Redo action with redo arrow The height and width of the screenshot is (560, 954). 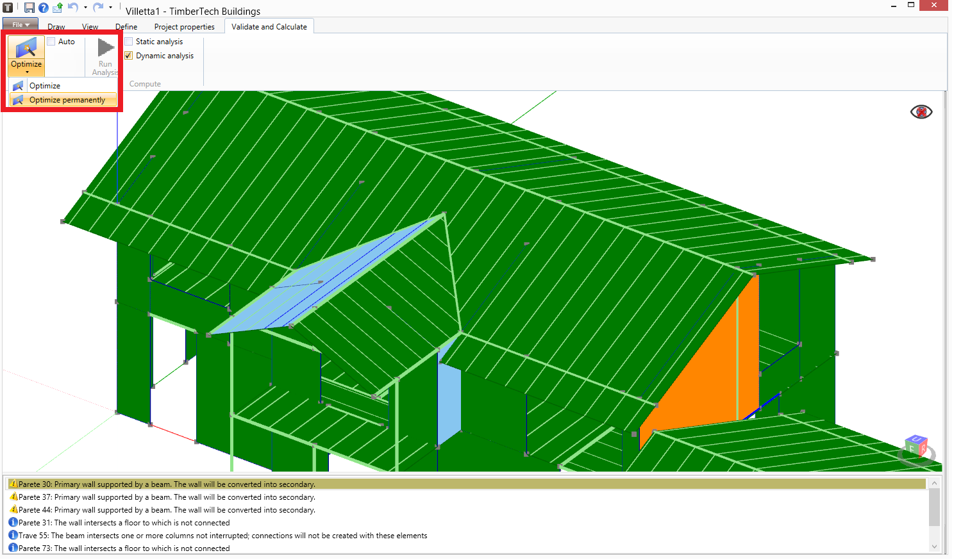coord(98,7)
